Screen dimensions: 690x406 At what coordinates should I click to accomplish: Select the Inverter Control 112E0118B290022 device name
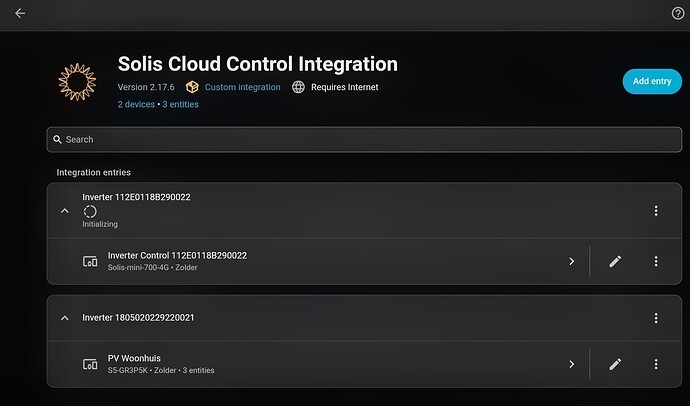[177, 256]
